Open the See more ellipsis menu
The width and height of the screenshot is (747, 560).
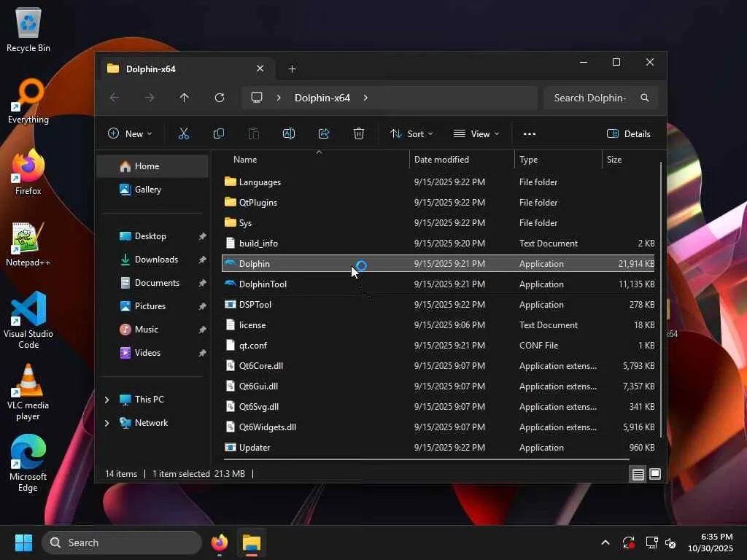[530, 133]
